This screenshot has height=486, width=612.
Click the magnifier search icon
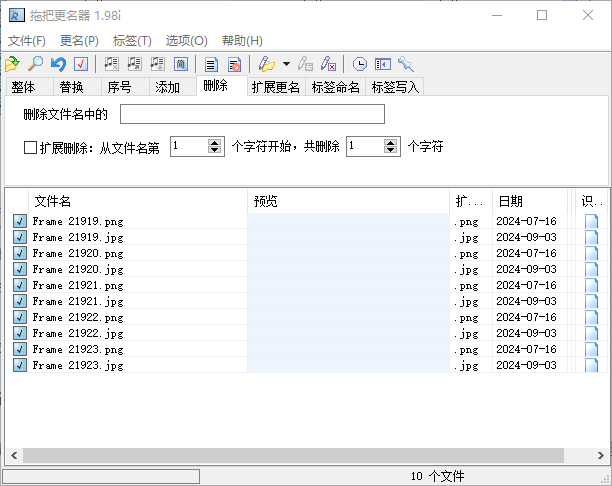(35, 64)
